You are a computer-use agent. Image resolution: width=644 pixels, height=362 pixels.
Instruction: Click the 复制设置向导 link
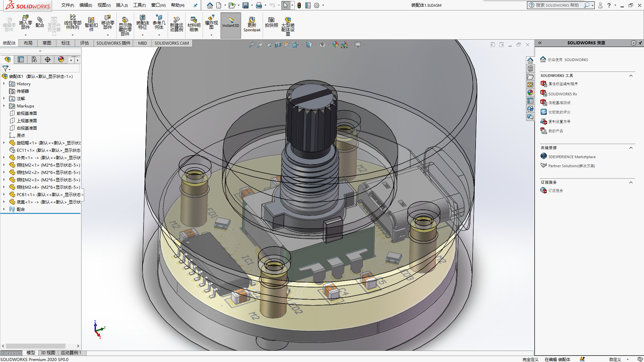(559, 122)
